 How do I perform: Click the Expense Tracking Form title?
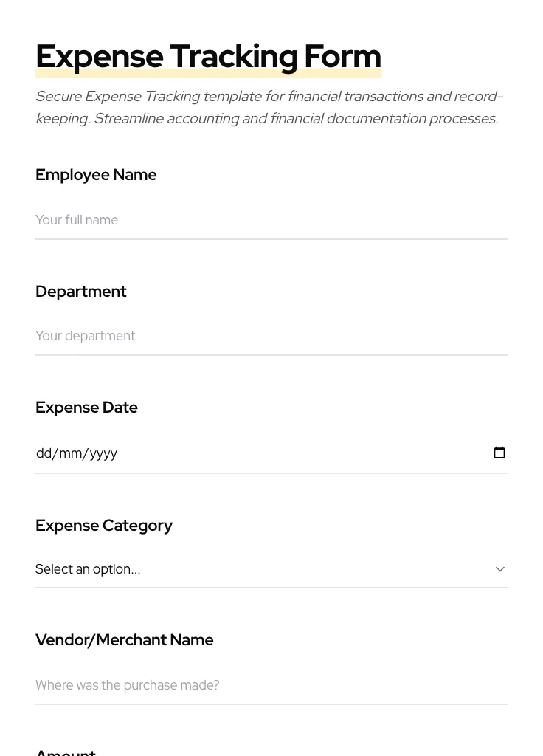click(x=208, y=56)
